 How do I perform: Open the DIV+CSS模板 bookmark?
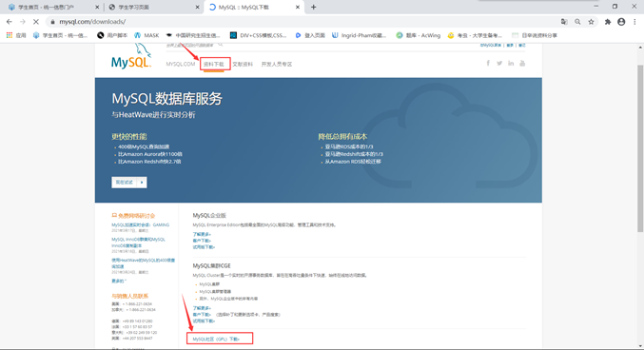pyautogui.click(x=258, y=35)
